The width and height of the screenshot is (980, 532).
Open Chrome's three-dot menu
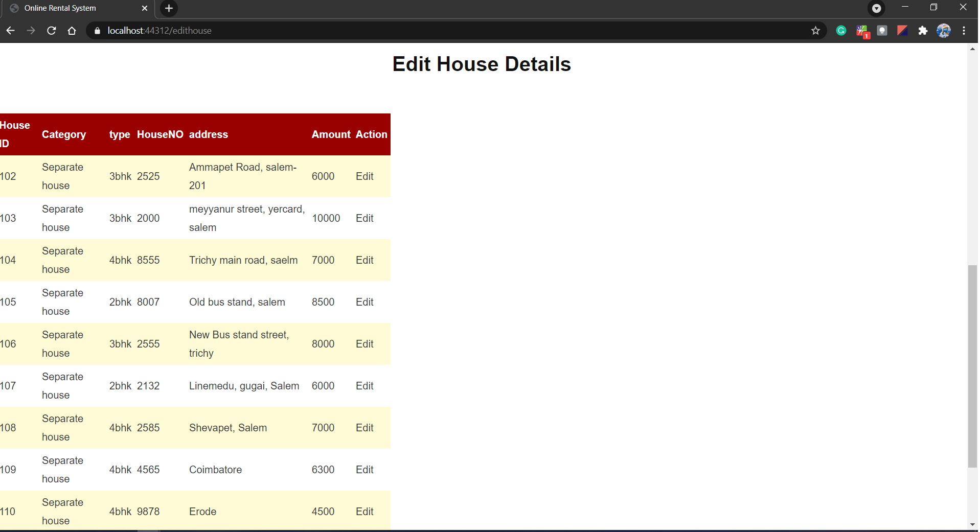pos(964,31)
